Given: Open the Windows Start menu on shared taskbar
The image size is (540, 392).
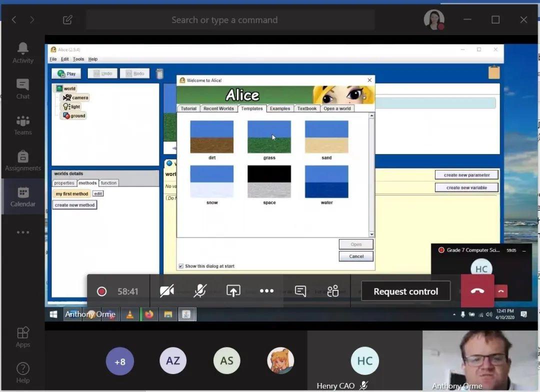Looking at the screenshot, I should pos(53,314).
